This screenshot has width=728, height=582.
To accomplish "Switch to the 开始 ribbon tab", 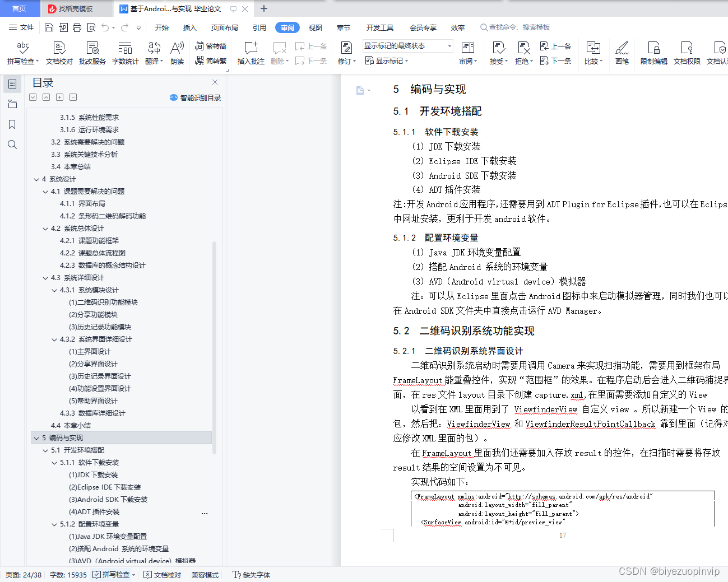I will coord(162,27).
